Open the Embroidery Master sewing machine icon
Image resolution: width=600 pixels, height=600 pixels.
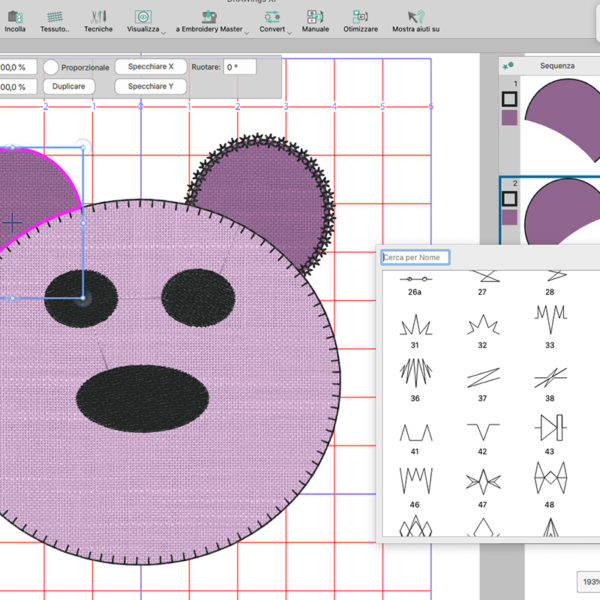tap(209, 17)
